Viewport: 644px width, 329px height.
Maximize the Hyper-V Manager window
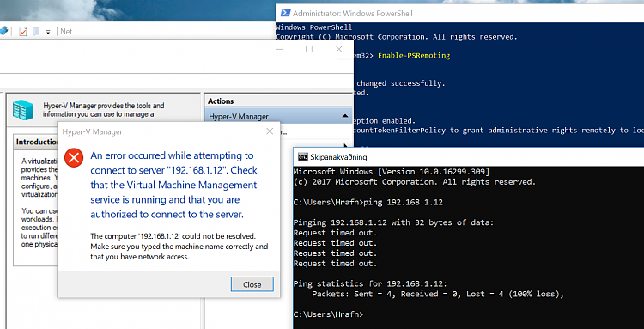tap(309, 49)
